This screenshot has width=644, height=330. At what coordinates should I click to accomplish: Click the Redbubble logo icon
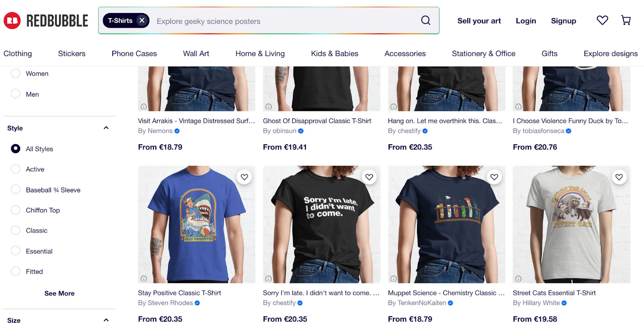pyautogui.click(x=12, y=20)
